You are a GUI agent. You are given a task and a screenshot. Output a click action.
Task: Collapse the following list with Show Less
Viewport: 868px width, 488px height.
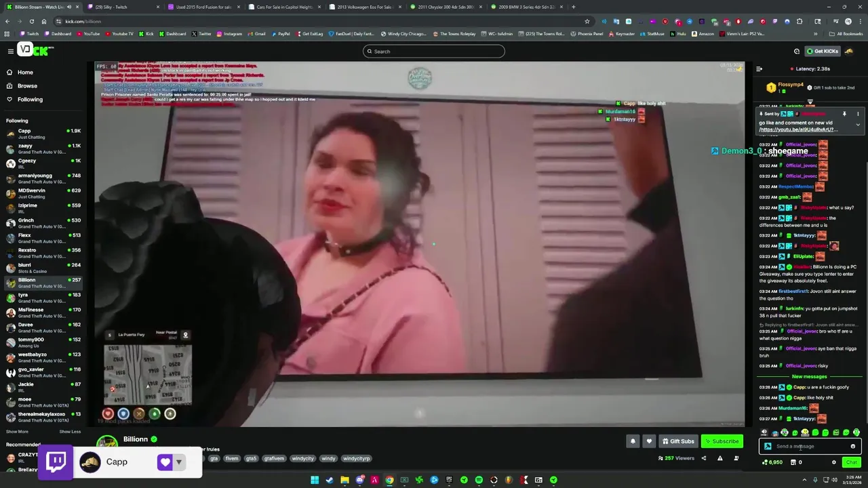tap(70, 432)
